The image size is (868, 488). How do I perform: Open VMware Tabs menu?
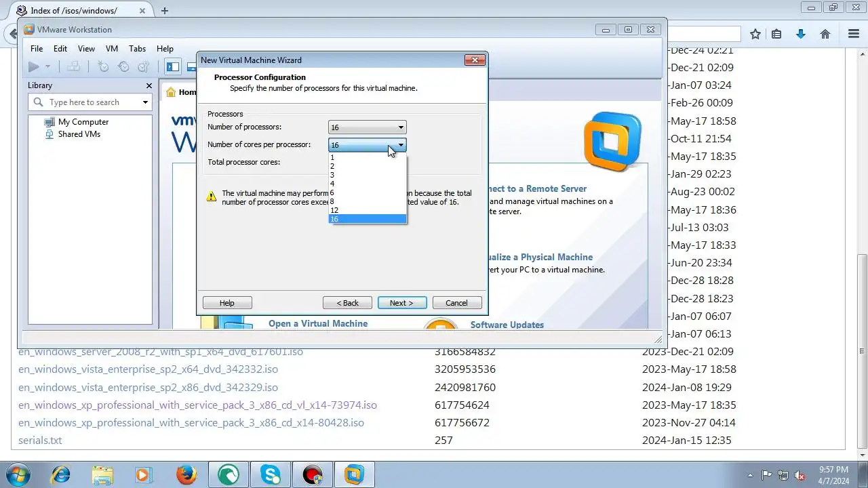tap(137, 49)
